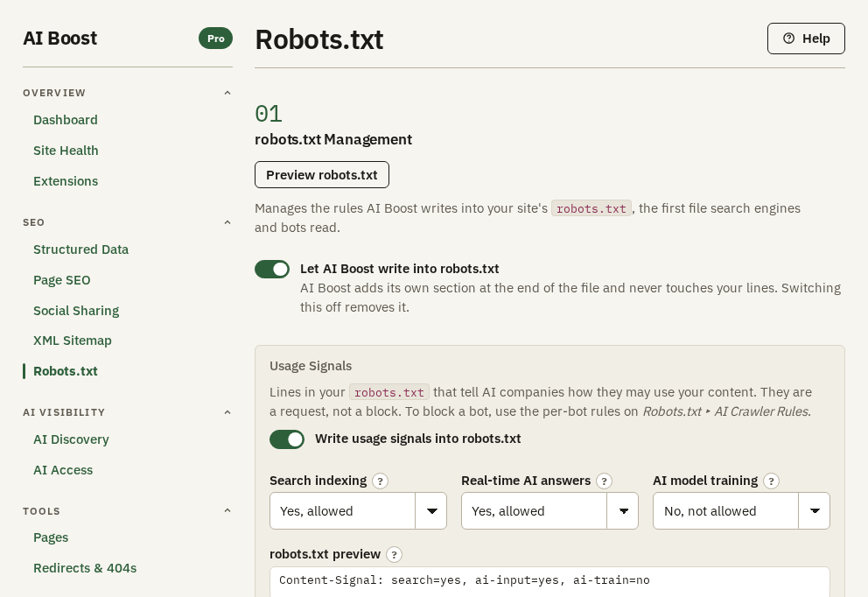Click the help icon next to Real-time AI answers
This screenshot has height=597, width=868.
click(x=604, y=481)
